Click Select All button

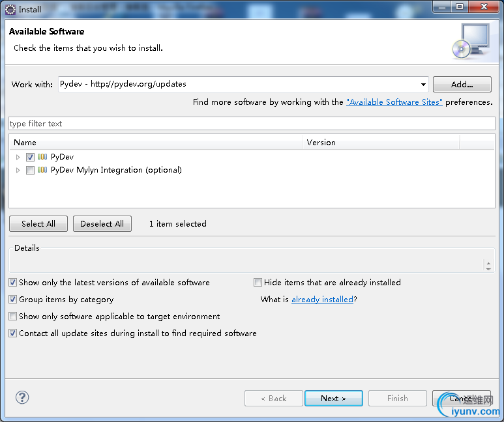[38, 224]
